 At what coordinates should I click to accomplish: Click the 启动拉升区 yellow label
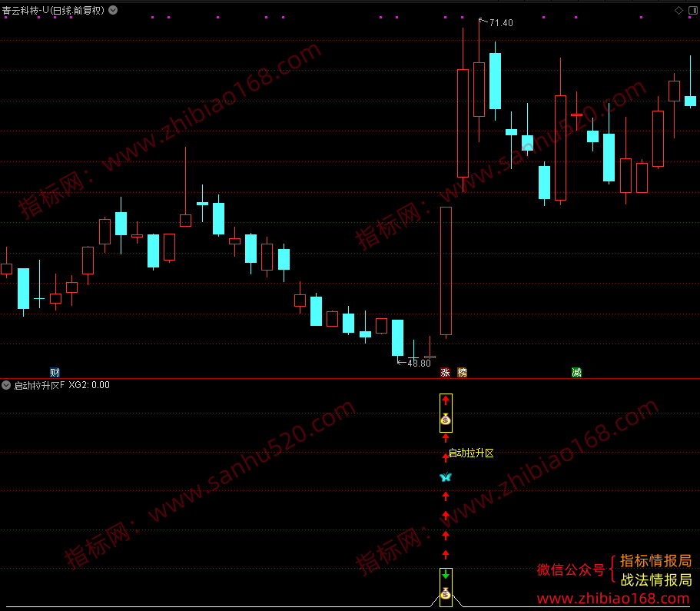pos(471,453)
